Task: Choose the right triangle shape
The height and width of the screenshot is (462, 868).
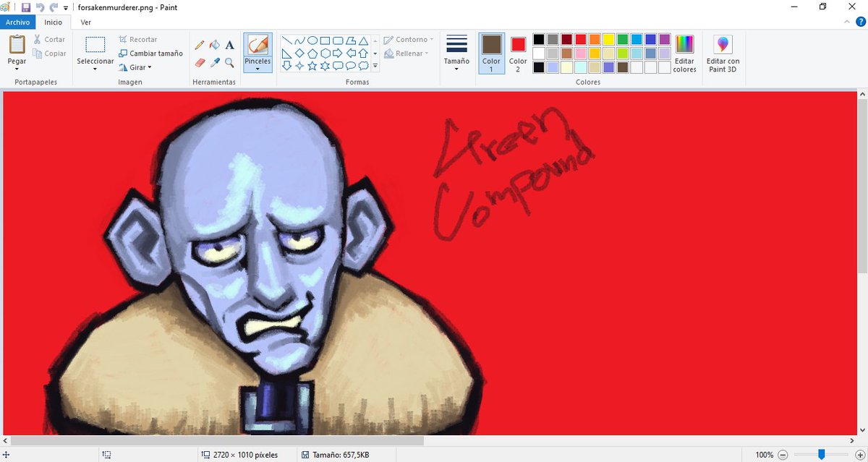Action: pos(287,54)
